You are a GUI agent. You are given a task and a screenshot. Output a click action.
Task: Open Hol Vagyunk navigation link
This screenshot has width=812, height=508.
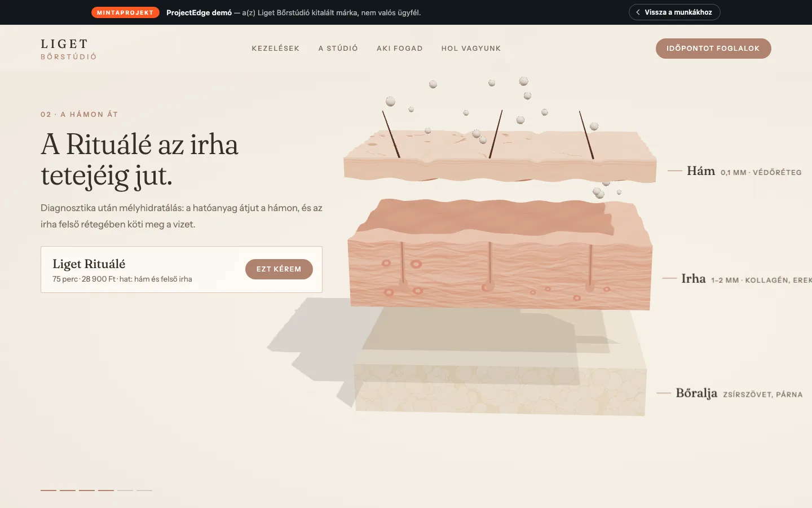471,49
